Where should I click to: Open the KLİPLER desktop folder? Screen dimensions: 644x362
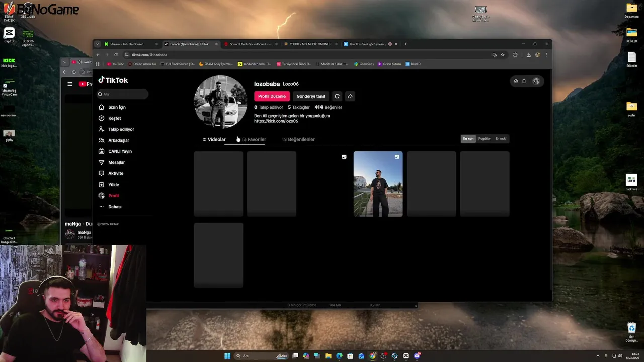(x=632, y=35)
